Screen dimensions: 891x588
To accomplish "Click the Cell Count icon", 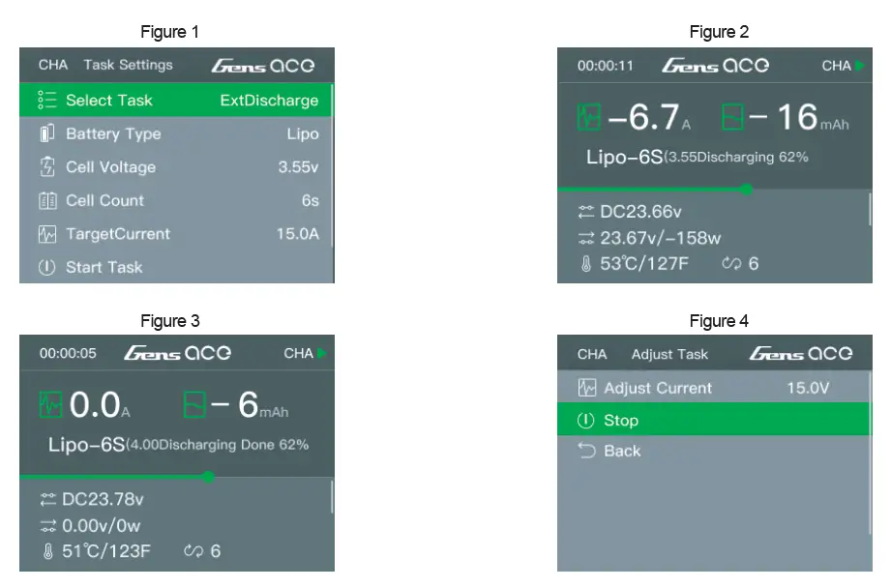I will point(46,201).
